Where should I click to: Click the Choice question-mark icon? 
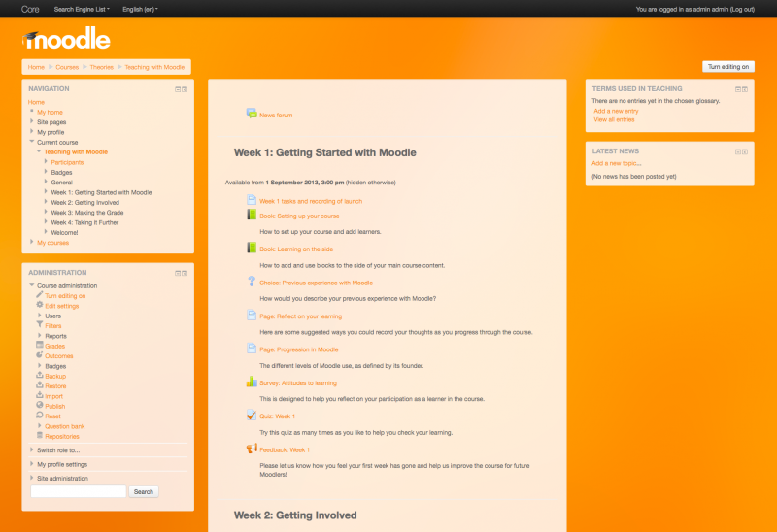[252, 282]
